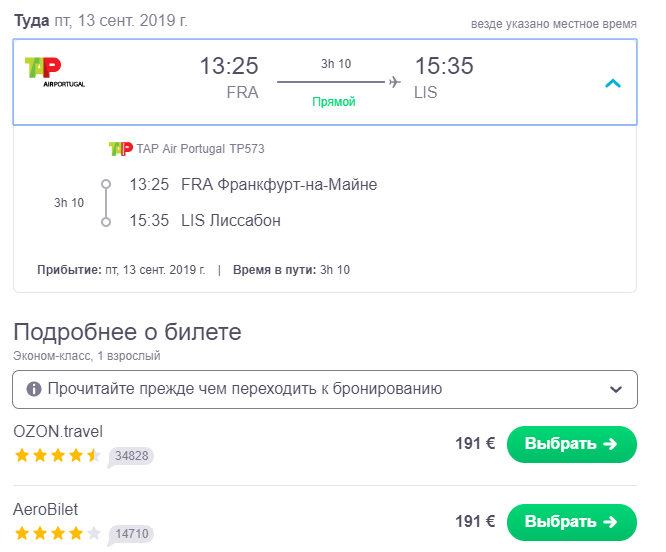666x552 pixels.
Task: Click departure time 13:25 FRA in summary
Action: pos(229,77)
